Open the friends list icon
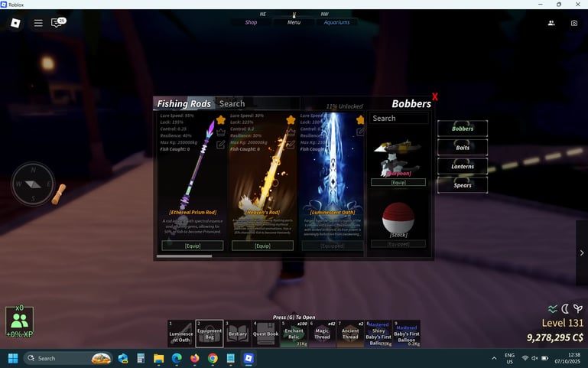This screenshot has width=588, height=368. point(551,23)
